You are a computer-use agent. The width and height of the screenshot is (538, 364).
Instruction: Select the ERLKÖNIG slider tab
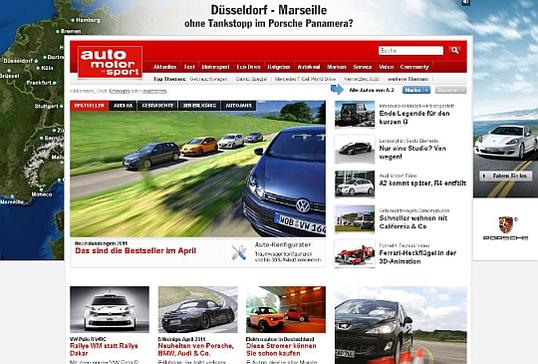coord(199,106)
